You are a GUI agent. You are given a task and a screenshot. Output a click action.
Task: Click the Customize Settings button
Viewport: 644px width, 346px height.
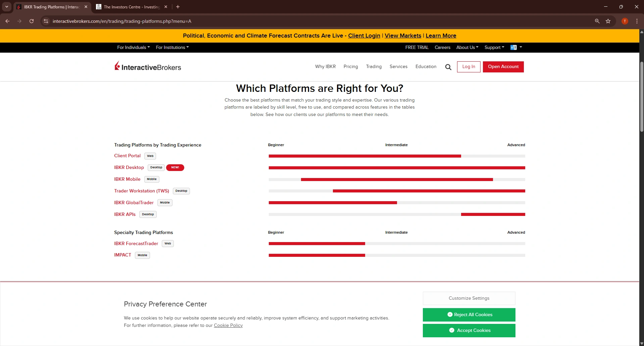pos(469,298)
